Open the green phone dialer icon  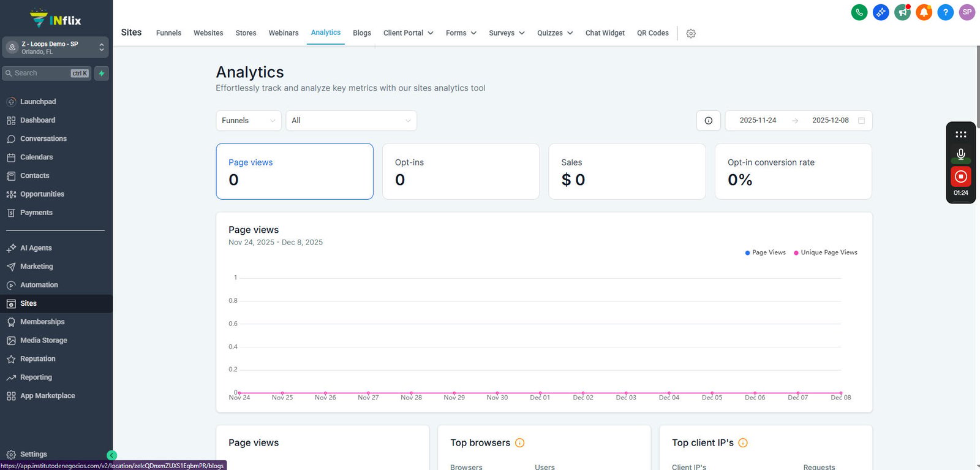tap(859, 12)
